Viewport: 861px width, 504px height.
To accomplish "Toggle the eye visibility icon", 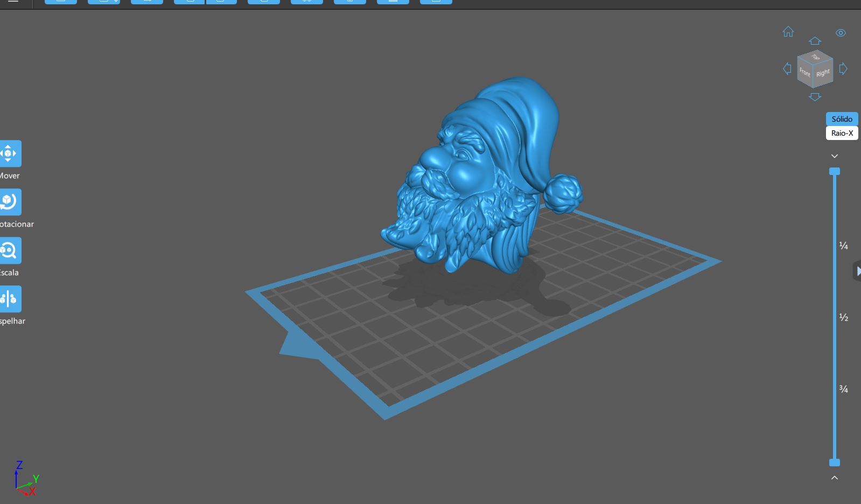I will tap(841, 33).
